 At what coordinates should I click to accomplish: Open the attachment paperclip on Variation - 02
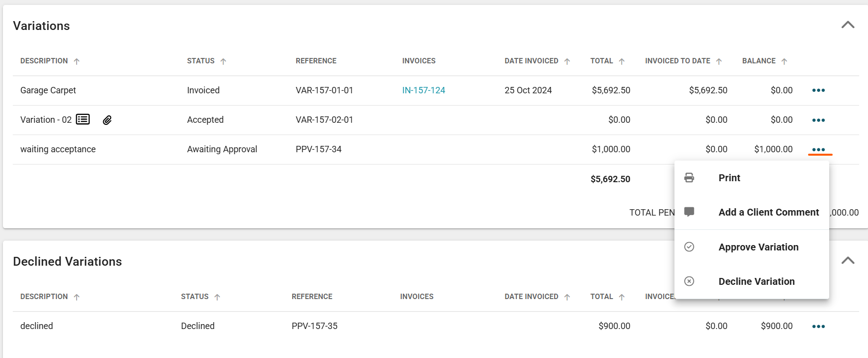(x=107, y=120)
